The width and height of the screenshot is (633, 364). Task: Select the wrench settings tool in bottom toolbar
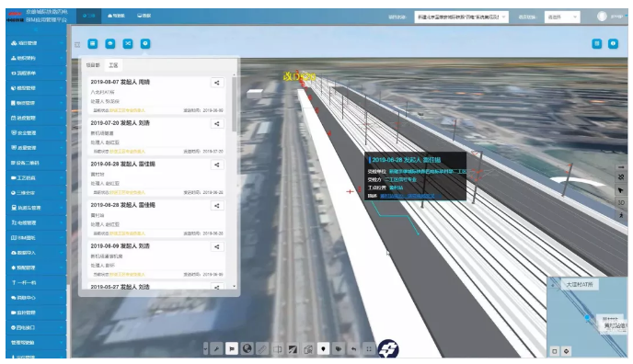216,348
